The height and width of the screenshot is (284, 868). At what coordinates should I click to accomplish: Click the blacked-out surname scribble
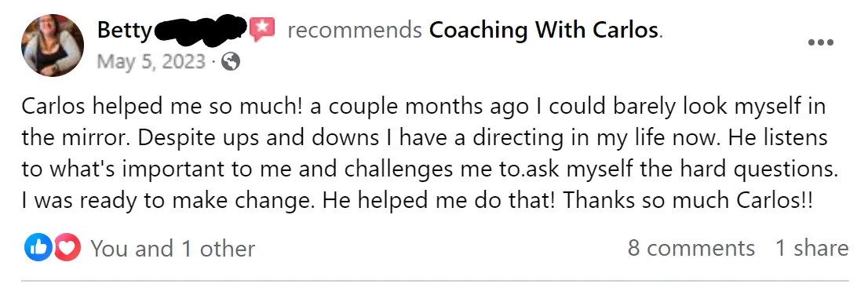[x=200, y=30]
